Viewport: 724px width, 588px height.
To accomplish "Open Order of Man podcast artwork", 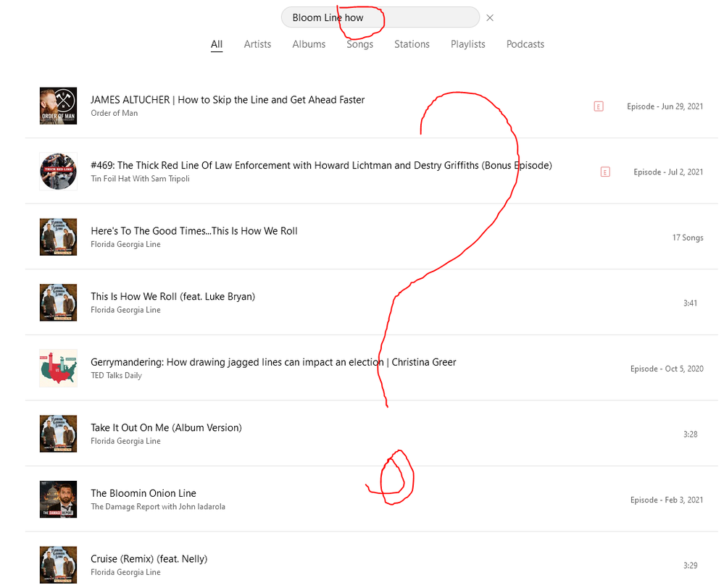I will 58,106.
